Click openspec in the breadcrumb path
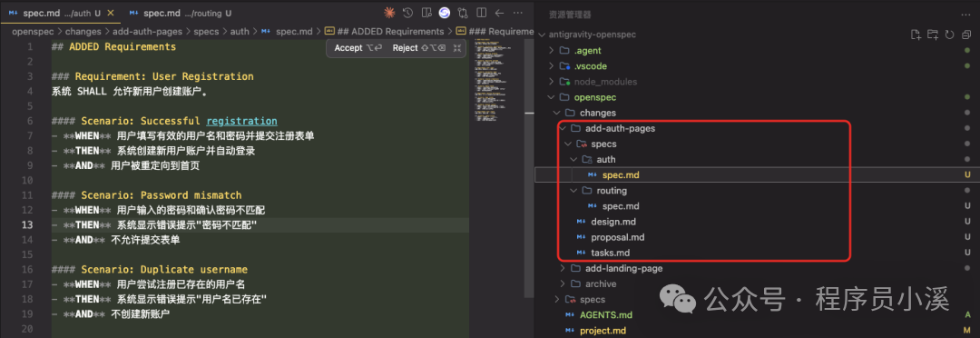The image size is (980, 338). coord(34,31)
